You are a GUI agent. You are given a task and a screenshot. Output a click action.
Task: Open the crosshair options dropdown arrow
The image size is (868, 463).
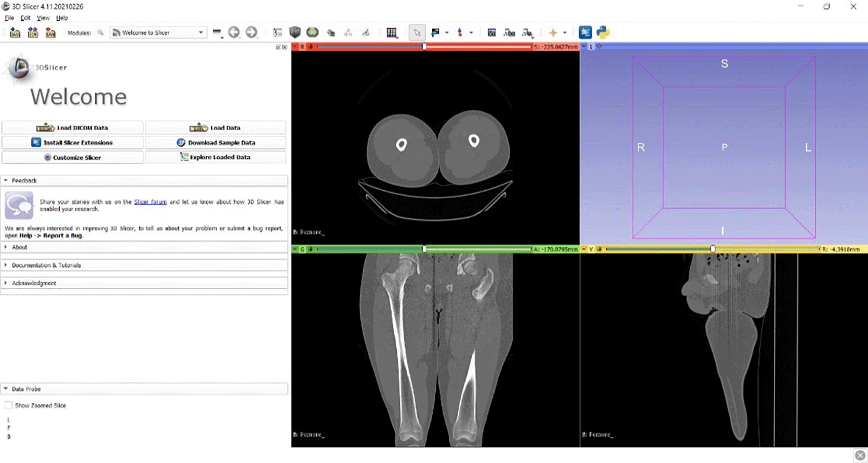[x=564, y=33]
